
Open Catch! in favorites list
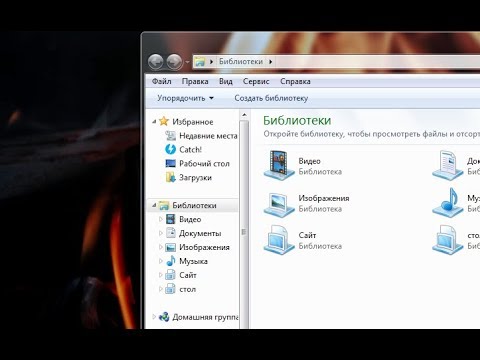click(191, 150)
